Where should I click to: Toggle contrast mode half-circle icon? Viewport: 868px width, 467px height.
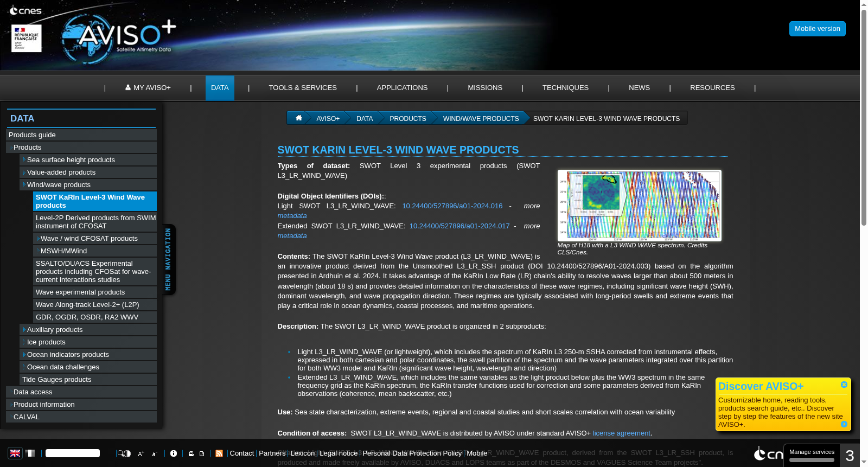(127, 453)
